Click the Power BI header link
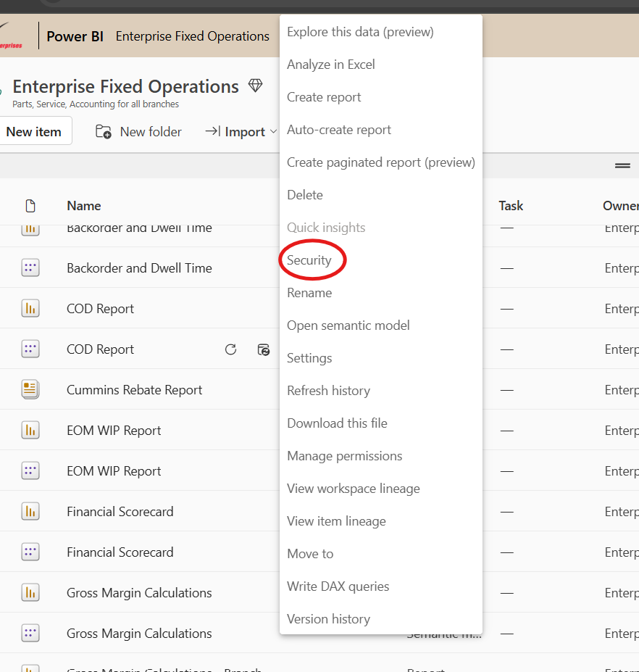The height and width of the screenshot is (672, 639). tap(75, 36)
